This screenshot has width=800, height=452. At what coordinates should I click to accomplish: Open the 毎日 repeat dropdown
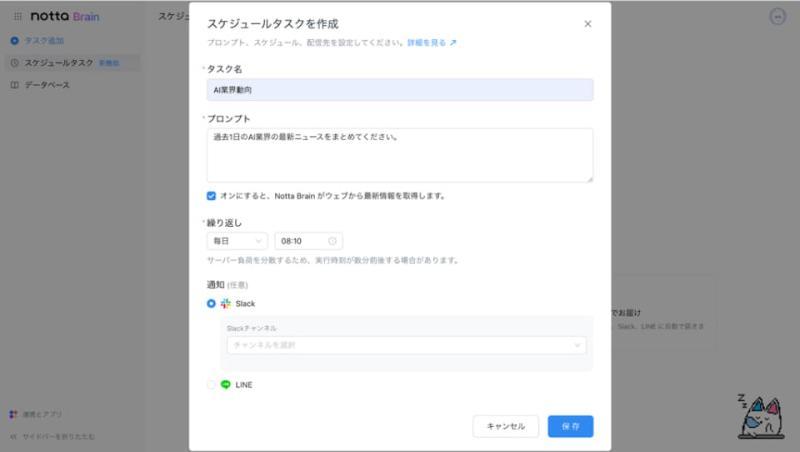237,241
